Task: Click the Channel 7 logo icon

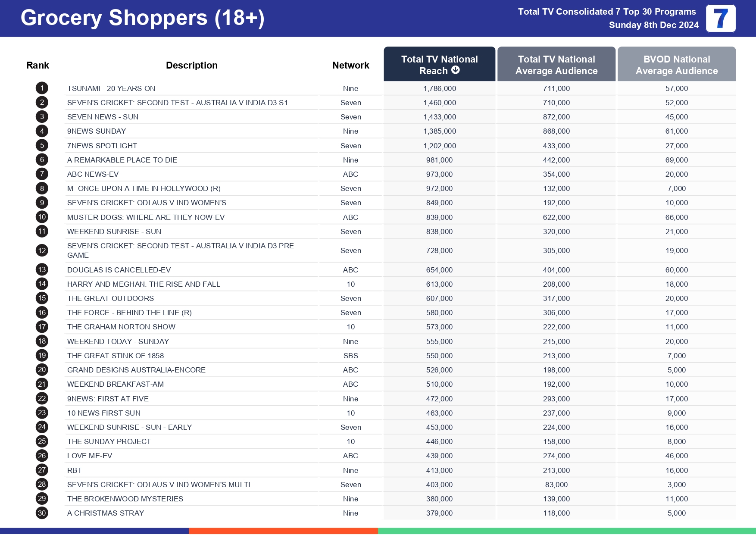Action: pos(720,19)
